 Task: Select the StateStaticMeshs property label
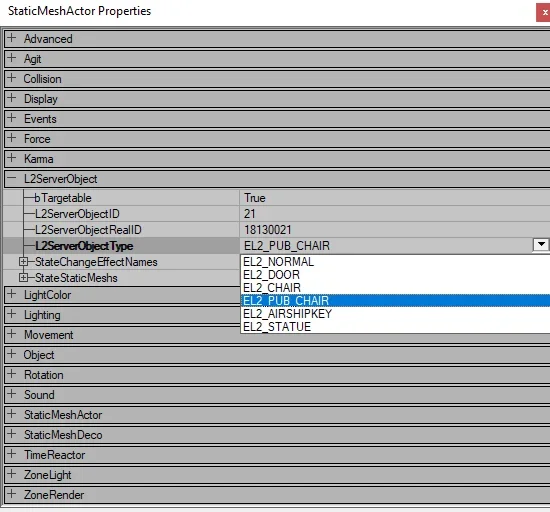(x=76, y=278)
